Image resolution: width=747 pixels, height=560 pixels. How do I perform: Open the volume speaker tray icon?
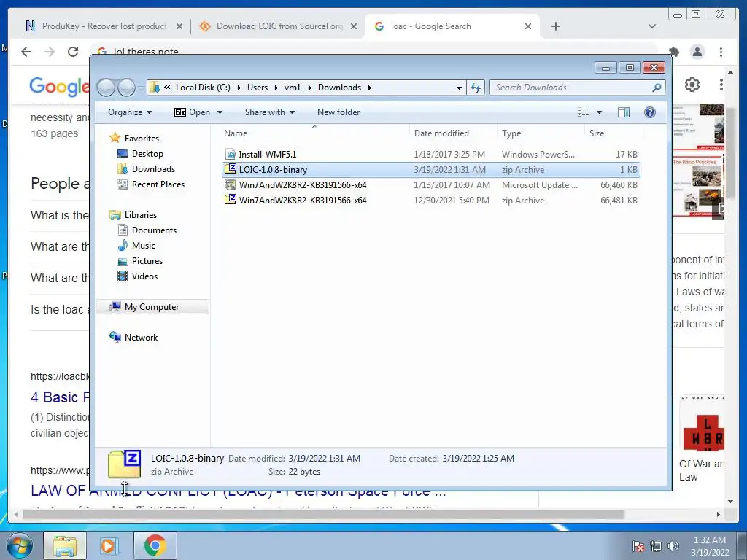coord(673,546)
